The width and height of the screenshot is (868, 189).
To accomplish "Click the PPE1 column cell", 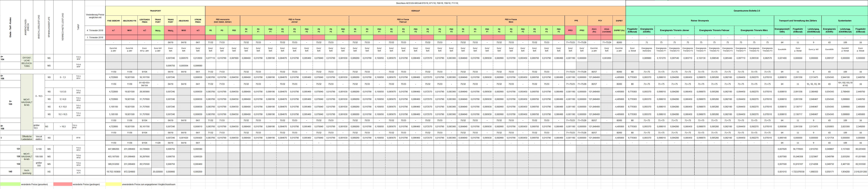I will click(570, 30).
